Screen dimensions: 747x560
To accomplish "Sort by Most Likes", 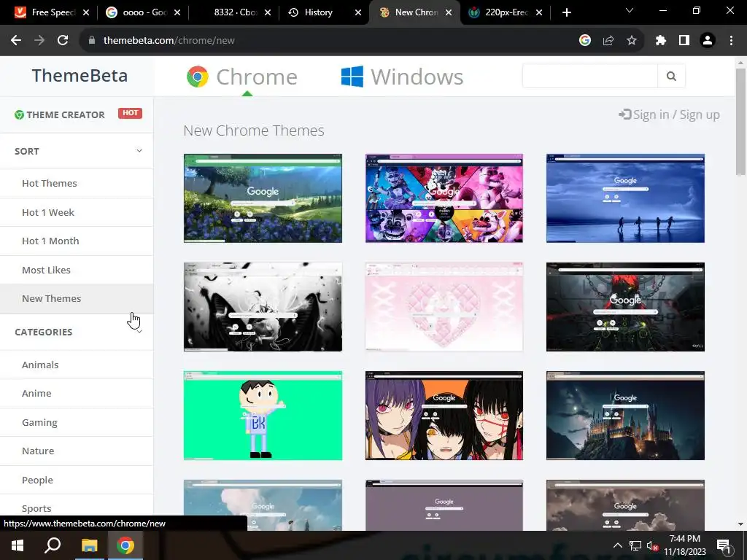I will pos(46,270).
